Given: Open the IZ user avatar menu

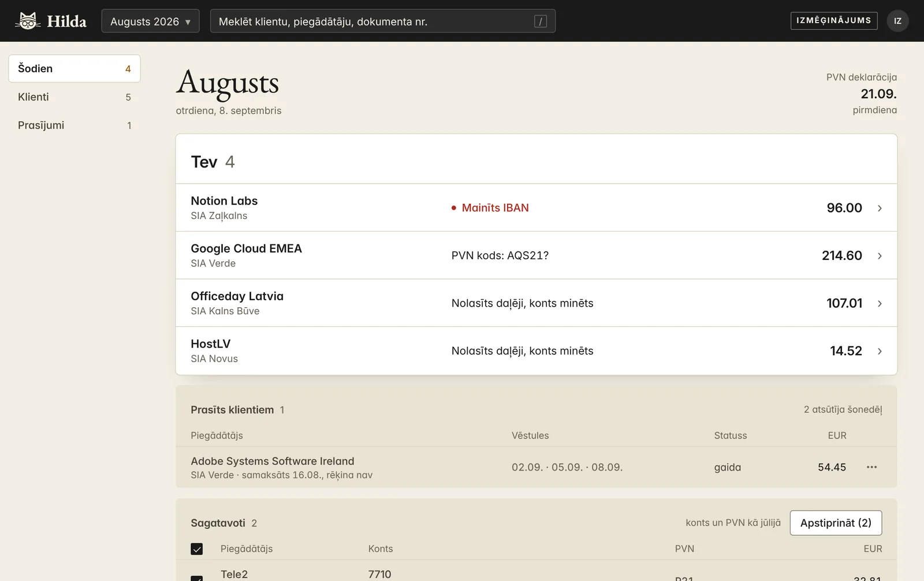Looking at the screenshot, I should (897, 21).
